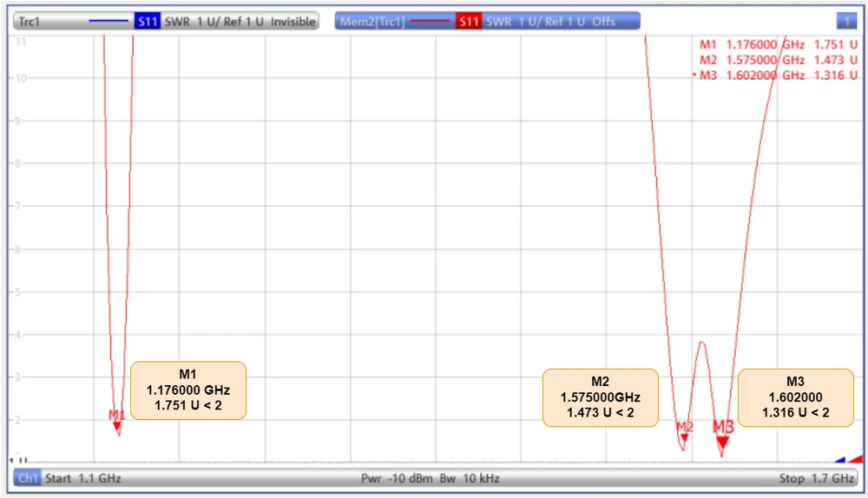Click the red reference triangle at right edge
This screenshot has width=868, height=498.
pyautogui.click(x=856, y=459)
